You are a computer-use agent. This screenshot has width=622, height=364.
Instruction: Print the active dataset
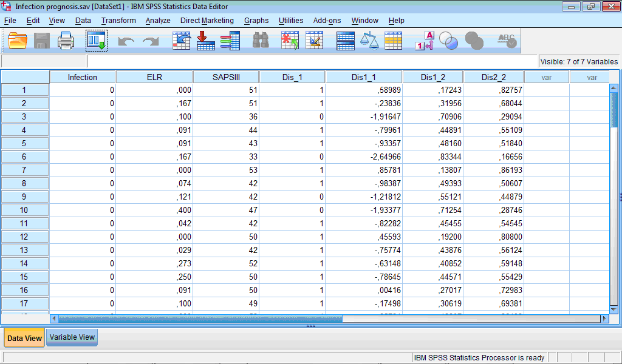pyautogui.click(x=65, y=41)
